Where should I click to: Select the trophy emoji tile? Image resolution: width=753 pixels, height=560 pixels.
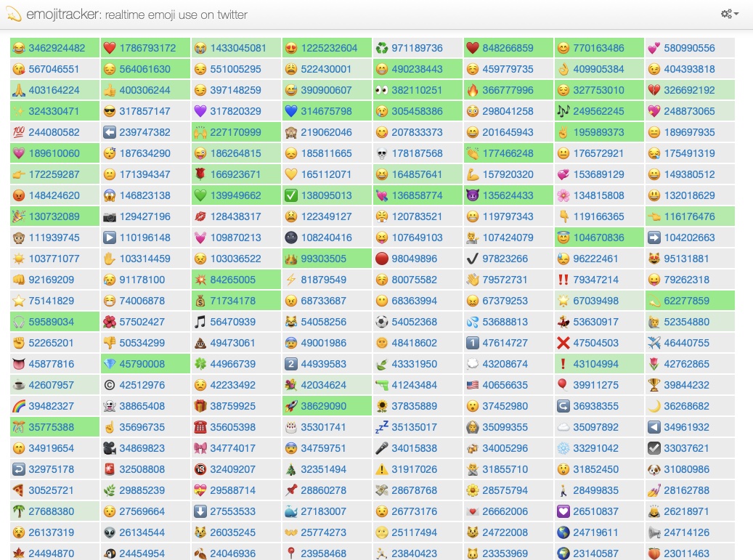654,386
